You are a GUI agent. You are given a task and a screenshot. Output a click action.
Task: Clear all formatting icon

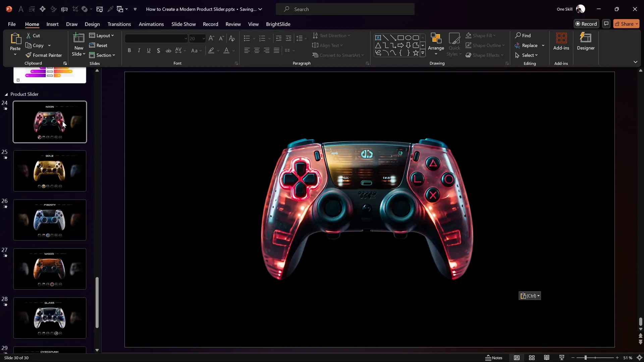click(232, 38)
